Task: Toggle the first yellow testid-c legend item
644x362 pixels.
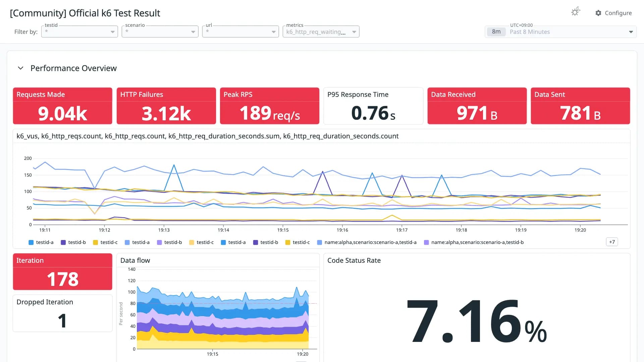Action: coord(105,242)
